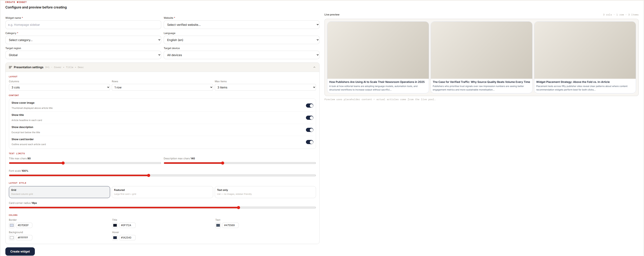The image size is (644, 256).
Task: Turn off Show description switch
Action: pos(309,130)
